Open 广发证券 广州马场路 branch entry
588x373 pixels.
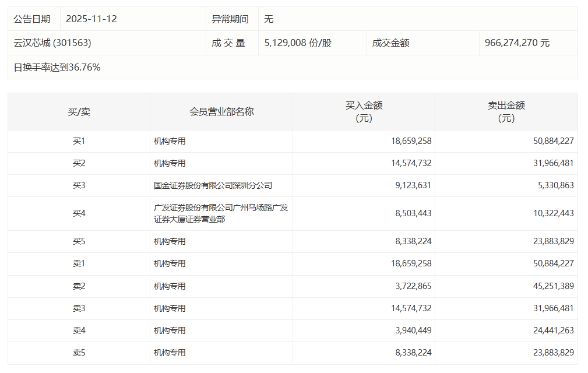click(x=221, y=213)
